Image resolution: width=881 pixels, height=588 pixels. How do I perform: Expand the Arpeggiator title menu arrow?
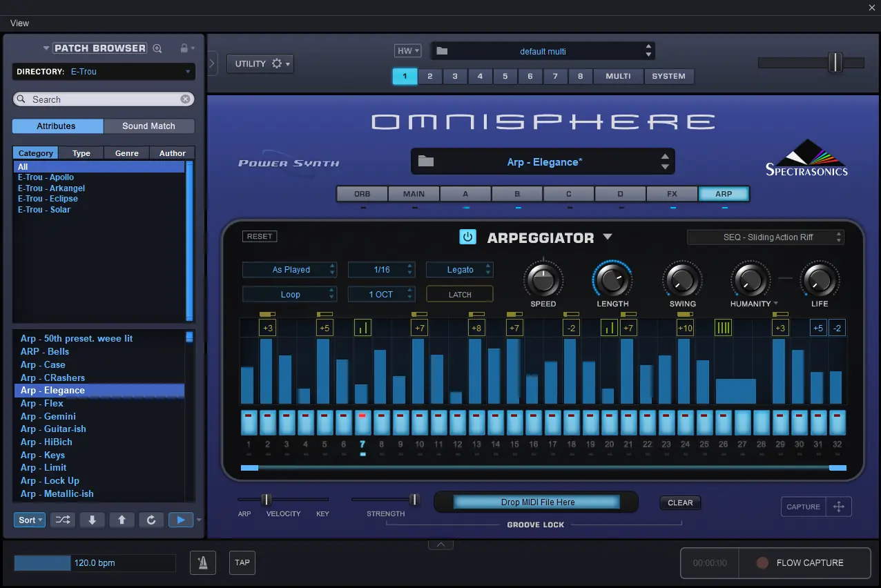pos(608,237)
